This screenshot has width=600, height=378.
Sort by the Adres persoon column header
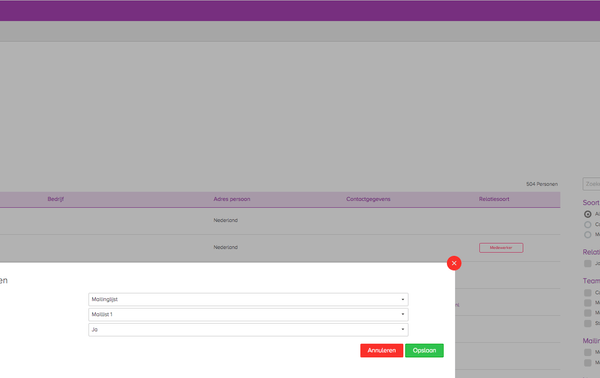(232, 199)
